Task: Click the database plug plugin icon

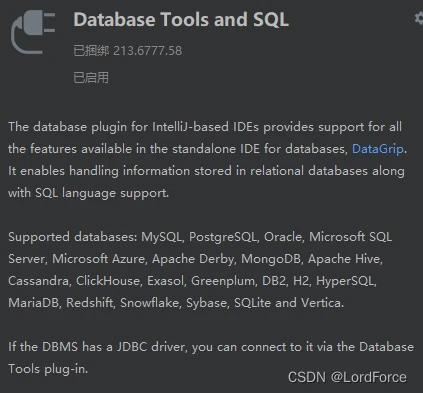Action: pyautogui.click(x=33, y=32)
